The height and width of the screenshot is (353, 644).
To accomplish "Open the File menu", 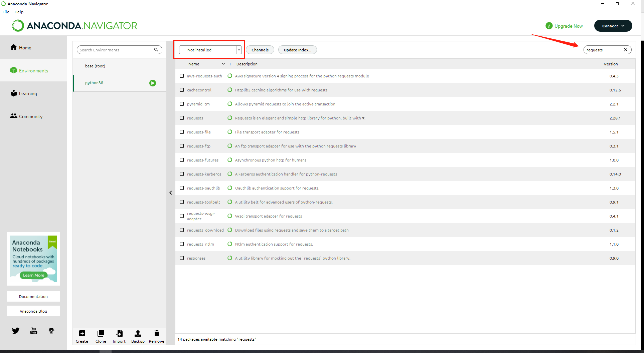I will (x=6, y=12).
